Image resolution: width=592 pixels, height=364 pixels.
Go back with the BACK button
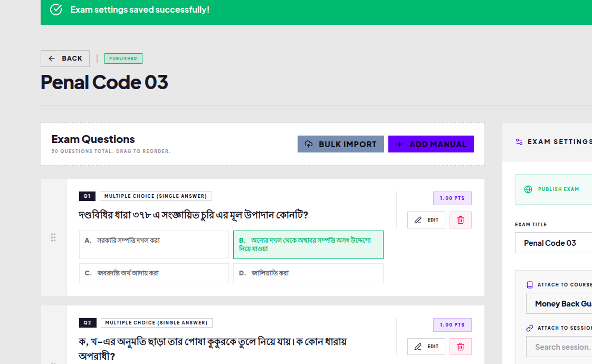point(65,59)
